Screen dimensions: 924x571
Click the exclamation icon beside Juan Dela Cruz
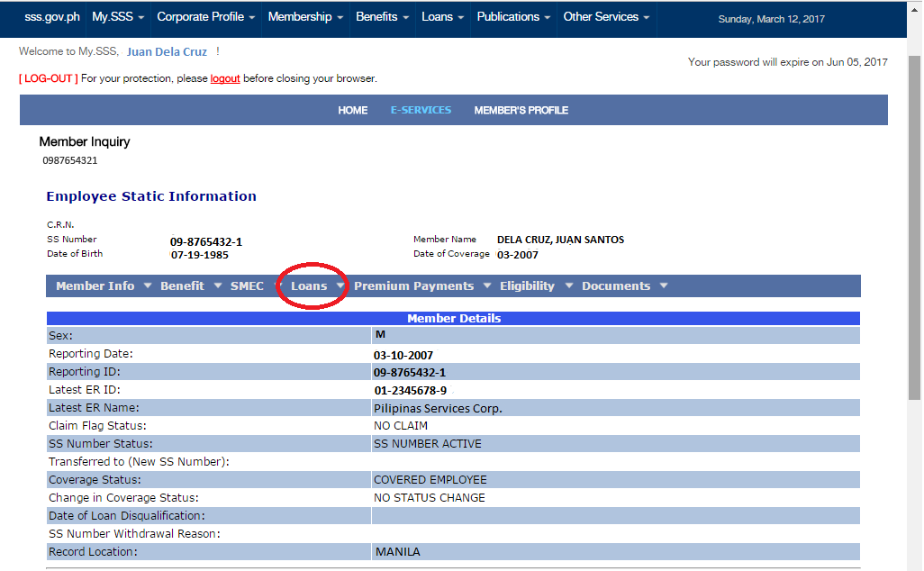pyautogui.click(x=216, y=51)
